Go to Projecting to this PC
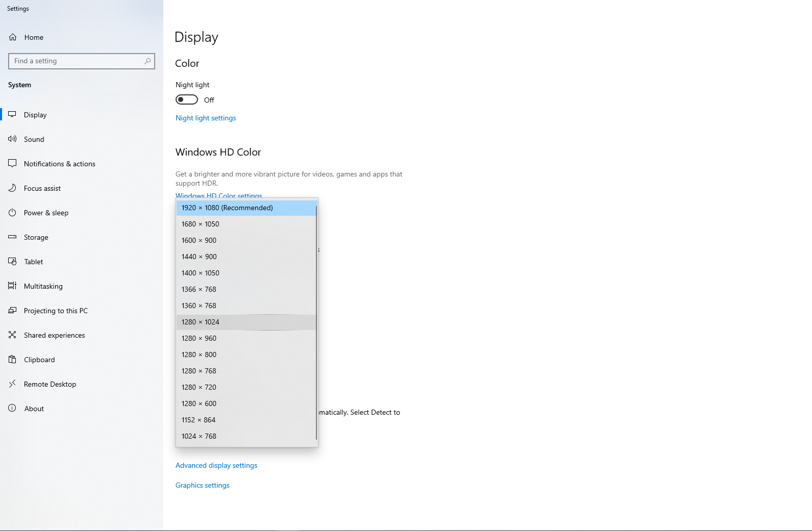Viewport: 812px width, 531px height. tap(56, 311)
